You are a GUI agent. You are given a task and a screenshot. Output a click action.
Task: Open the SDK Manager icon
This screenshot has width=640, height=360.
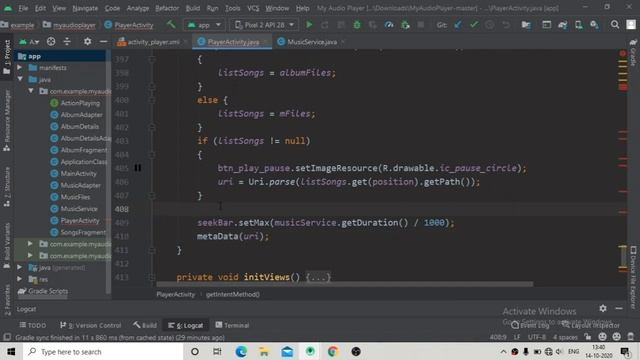click(x=594, y=25)
